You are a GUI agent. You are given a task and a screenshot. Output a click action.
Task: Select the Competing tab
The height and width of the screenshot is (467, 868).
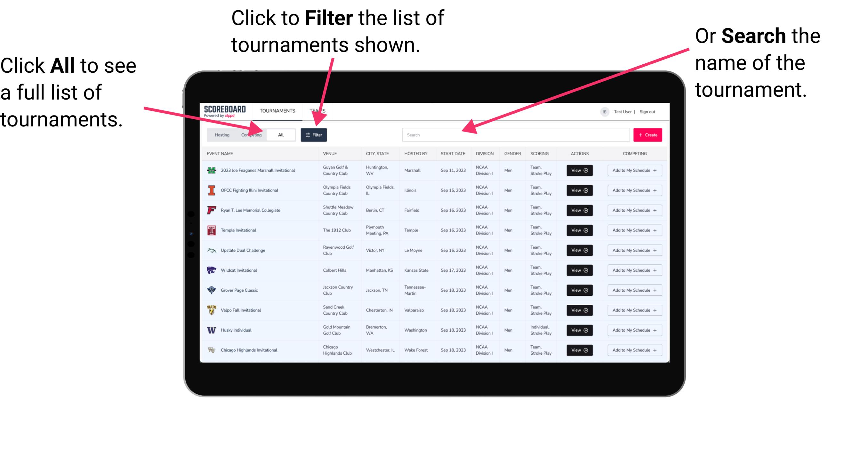250,134
